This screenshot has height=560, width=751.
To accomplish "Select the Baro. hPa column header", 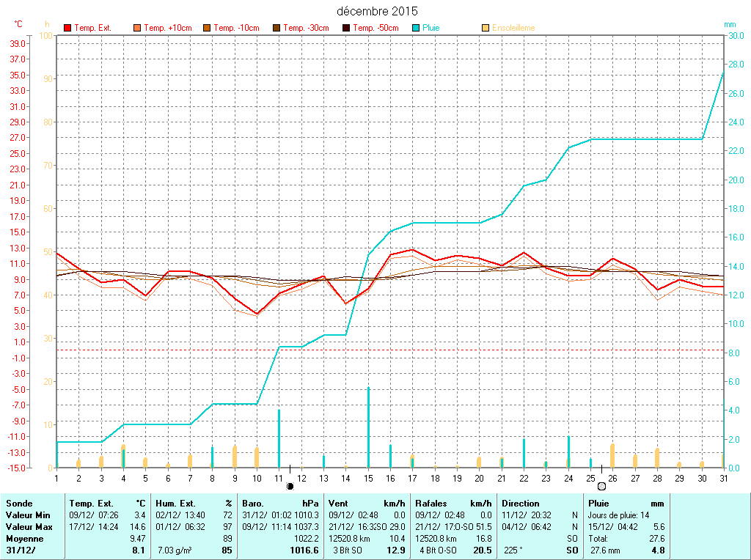I will click(281, 504).
